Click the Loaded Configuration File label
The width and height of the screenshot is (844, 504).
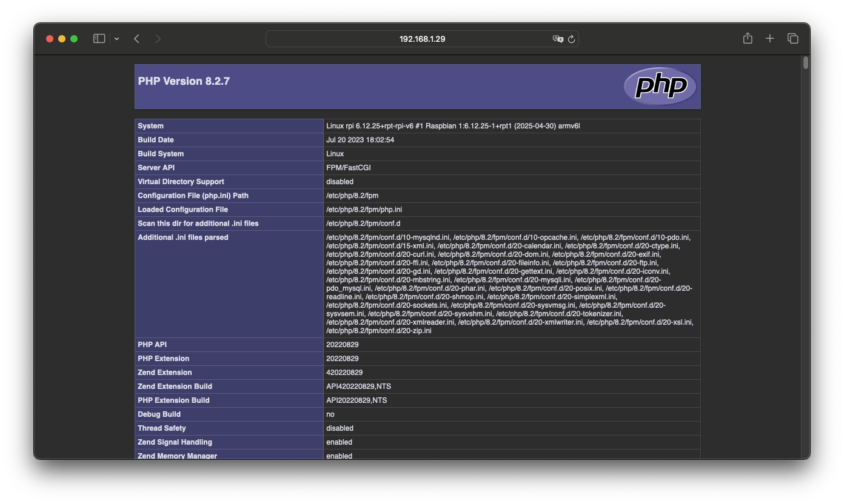pyautogui.click(x=183, y=210)
